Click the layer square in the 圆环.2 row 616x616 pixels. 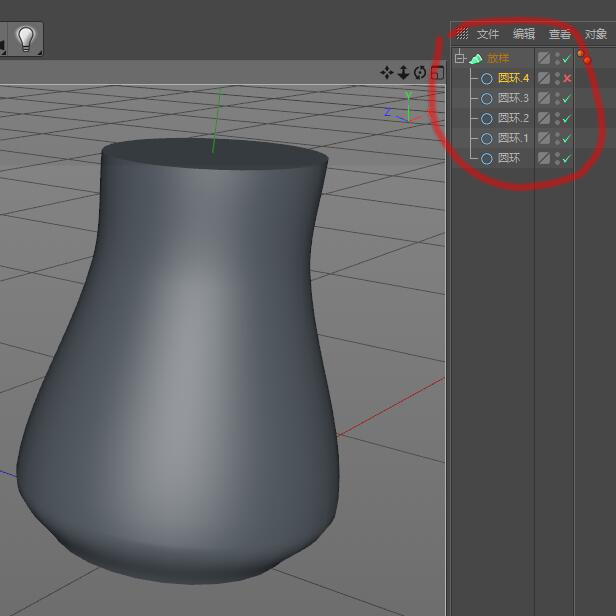pos(544,118)
